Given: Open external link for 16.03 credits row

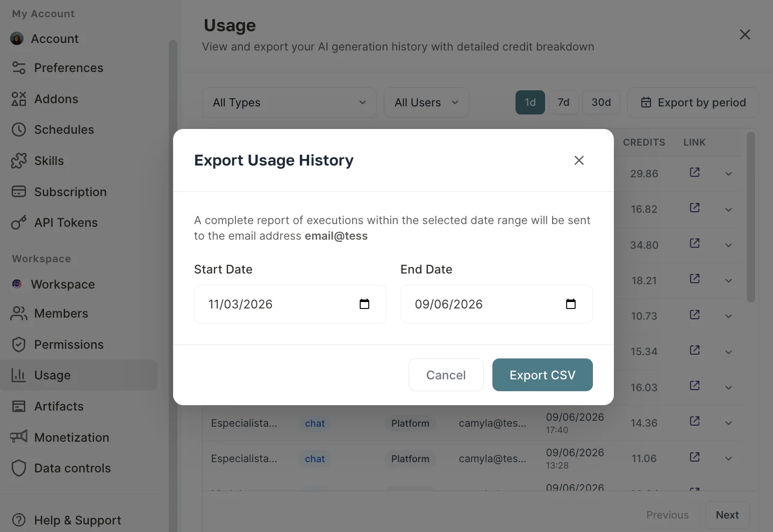Looking at the screenshot, I should click(695, 385).
